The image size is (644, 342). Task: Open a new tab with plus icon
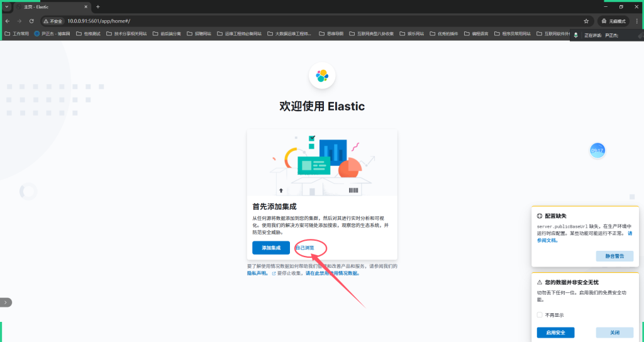(97, 6)
